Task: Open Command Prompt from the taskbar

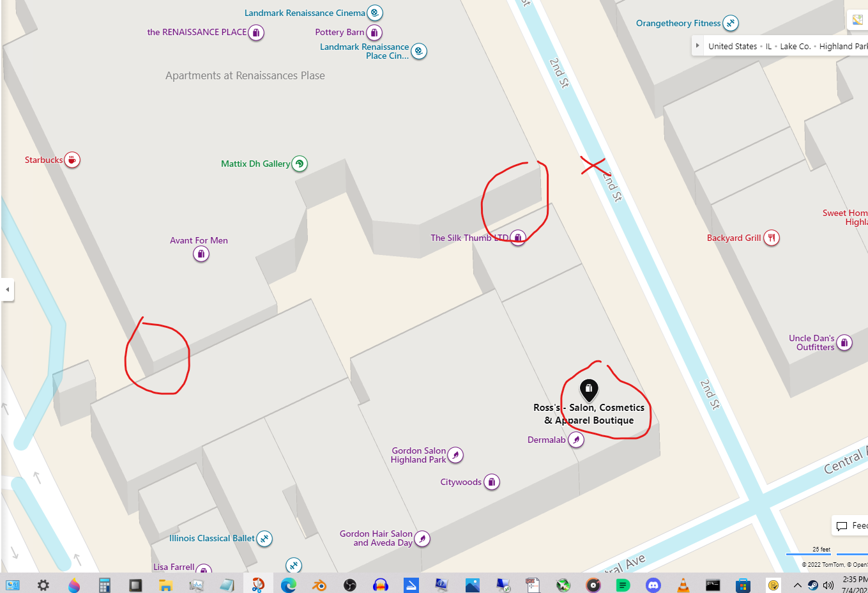Action: (x=713, y=585)
